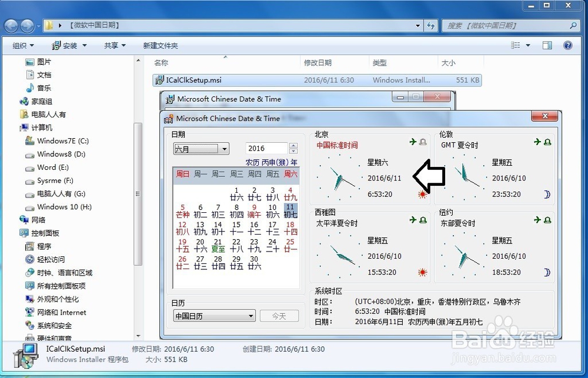Click the change view icon

516,45
